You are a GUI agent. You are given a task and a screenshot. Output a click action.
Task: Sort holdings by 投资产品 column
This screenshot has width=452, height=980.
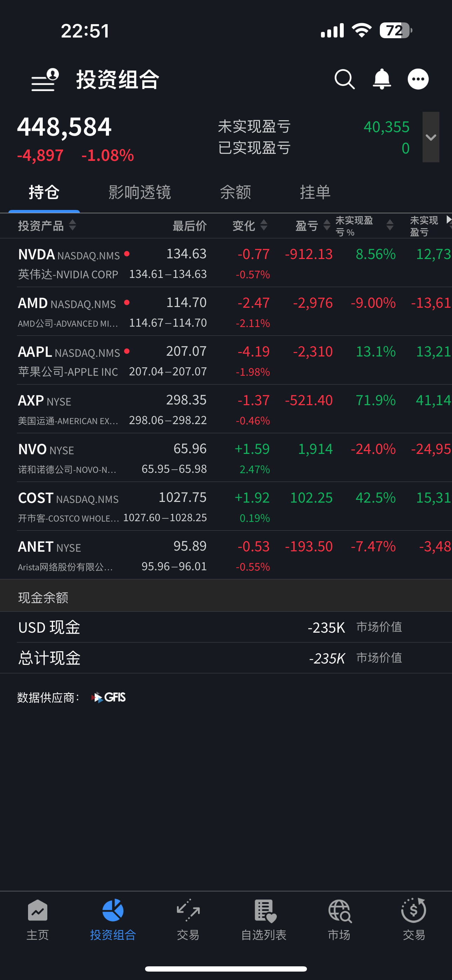pyautogui.click(x=47, y=226)
